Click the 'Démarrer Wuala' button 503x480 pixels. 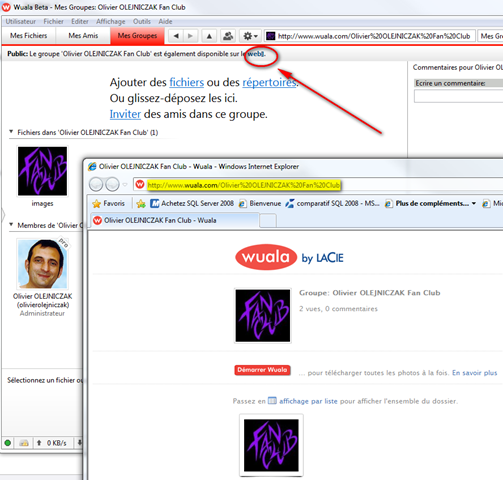pos(262,370)
